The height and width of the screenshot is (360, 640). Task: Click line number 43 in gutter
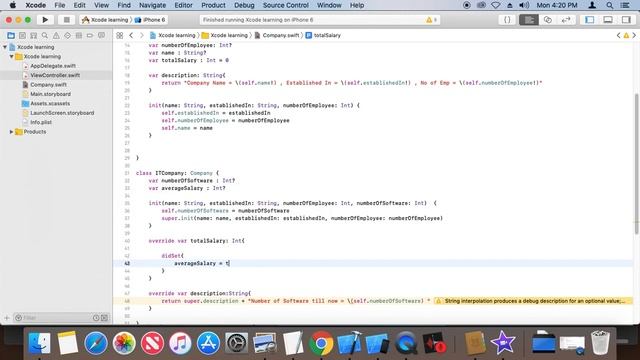127,263
